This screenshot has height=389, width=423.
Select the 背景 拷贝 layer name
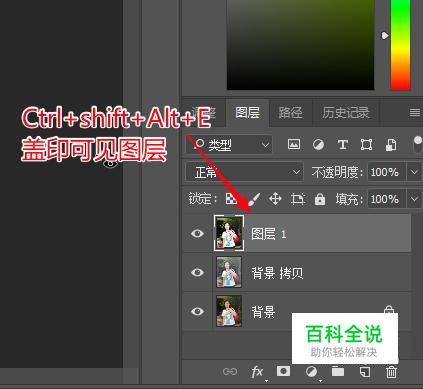click(x=277, y=273)
